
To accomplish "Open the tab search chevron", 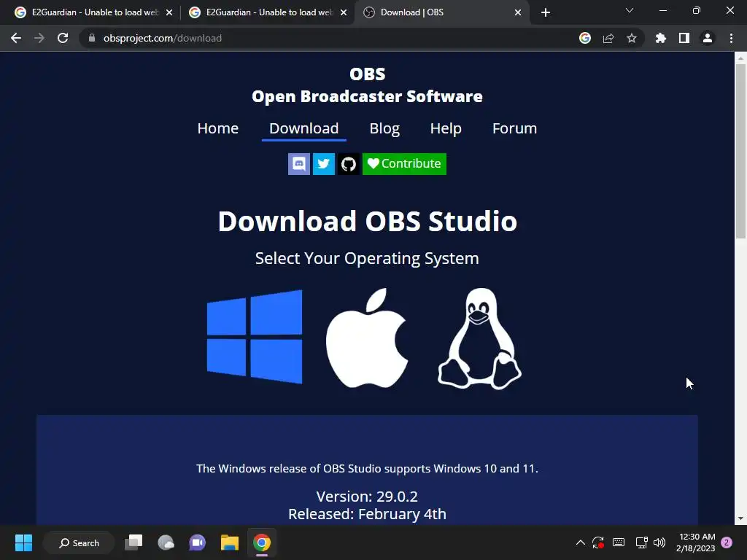I will click(x=630, y=10).
